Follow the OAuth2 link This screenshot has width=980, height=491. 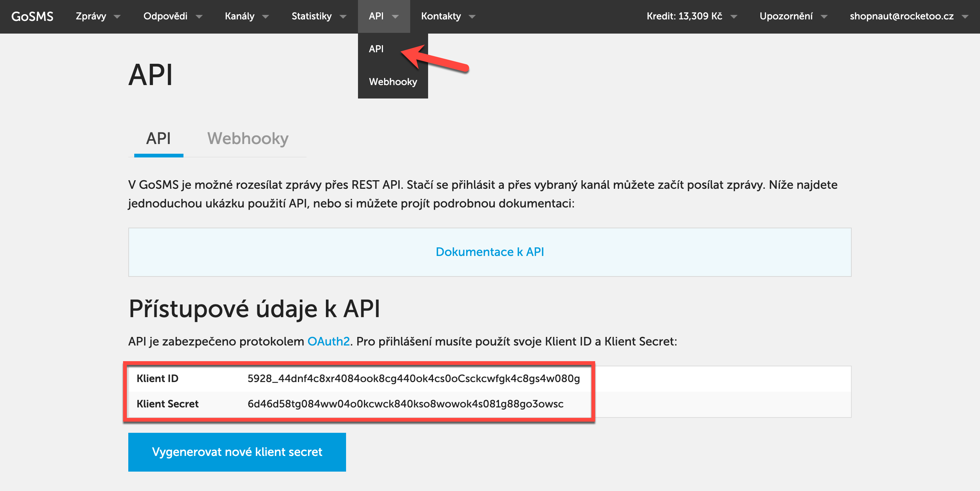[328, 341]
